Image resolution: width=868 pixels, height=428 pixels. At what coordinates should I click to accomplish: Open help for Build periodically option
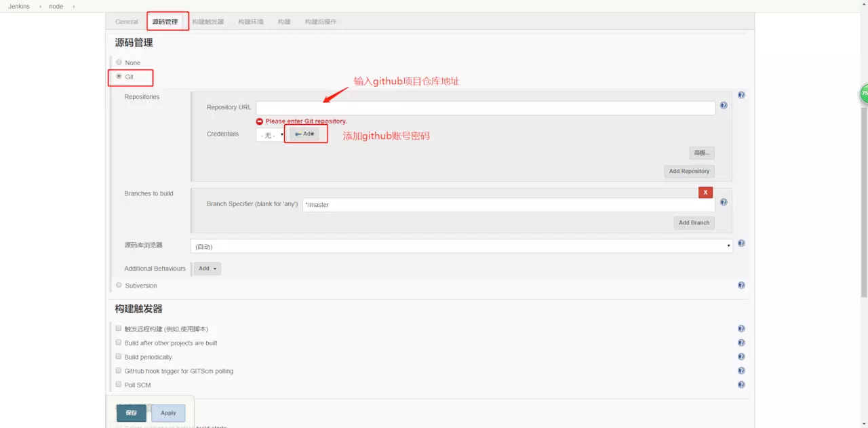[x=741, y=357]
